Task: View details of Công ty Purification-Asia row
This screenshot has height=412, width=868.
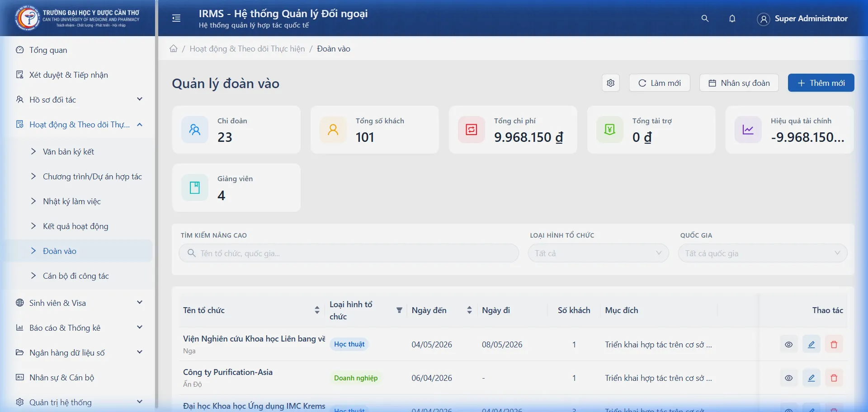Action: [x=788, y=378]
